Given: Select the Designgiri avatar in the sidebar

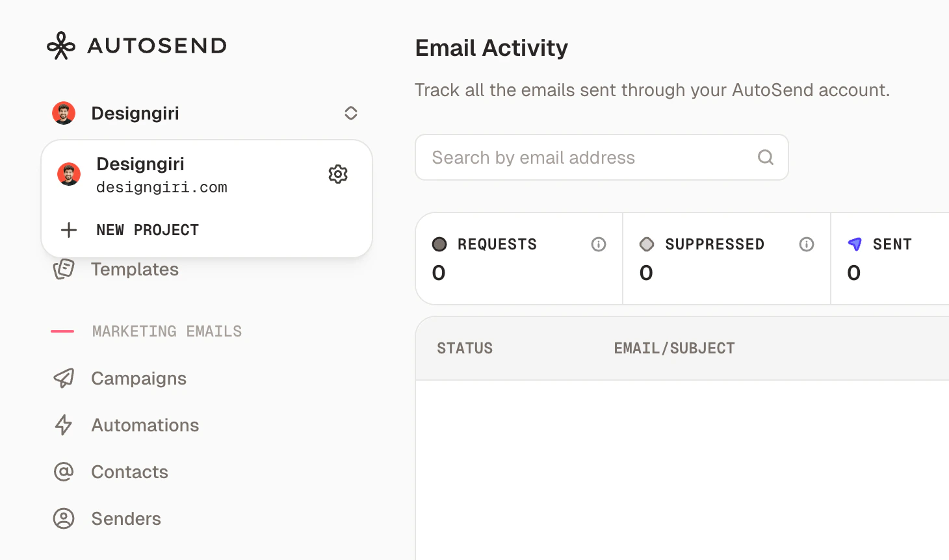Looking at the screenshot, I should point(64,112).
